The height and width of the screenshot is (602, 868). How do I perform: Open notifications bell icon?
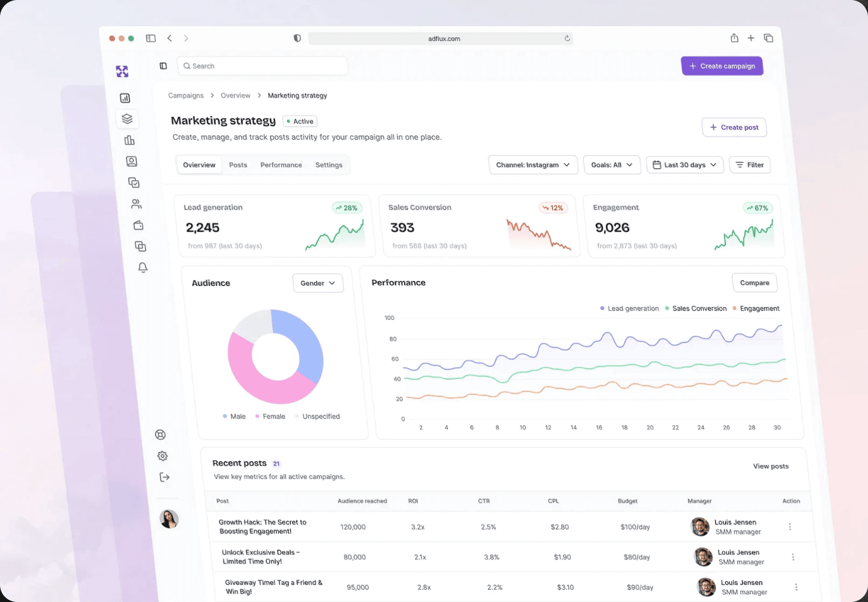point(143,267)
